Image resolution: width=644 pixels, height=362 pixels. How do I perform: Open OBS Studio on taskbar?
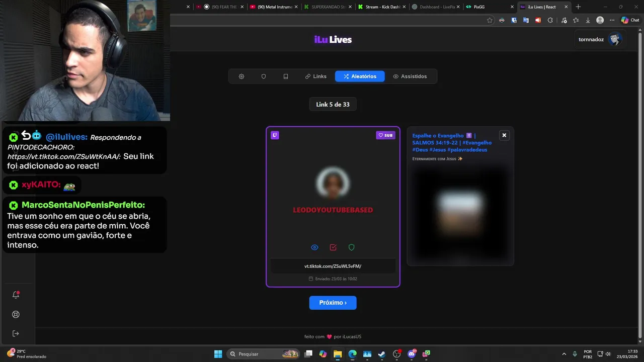point(396,354)
